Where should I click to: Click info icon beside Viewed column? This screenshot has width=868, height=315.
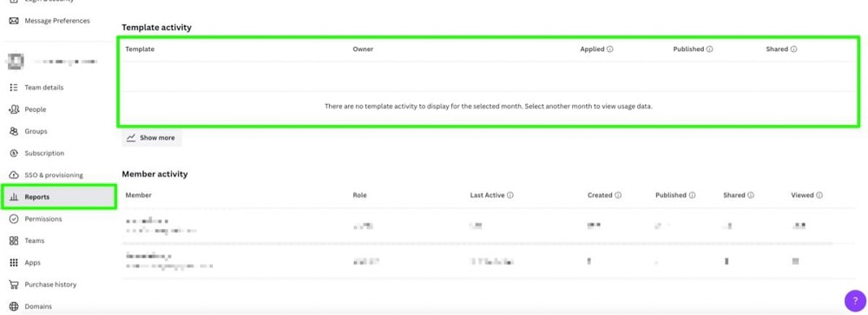(819, 195)
